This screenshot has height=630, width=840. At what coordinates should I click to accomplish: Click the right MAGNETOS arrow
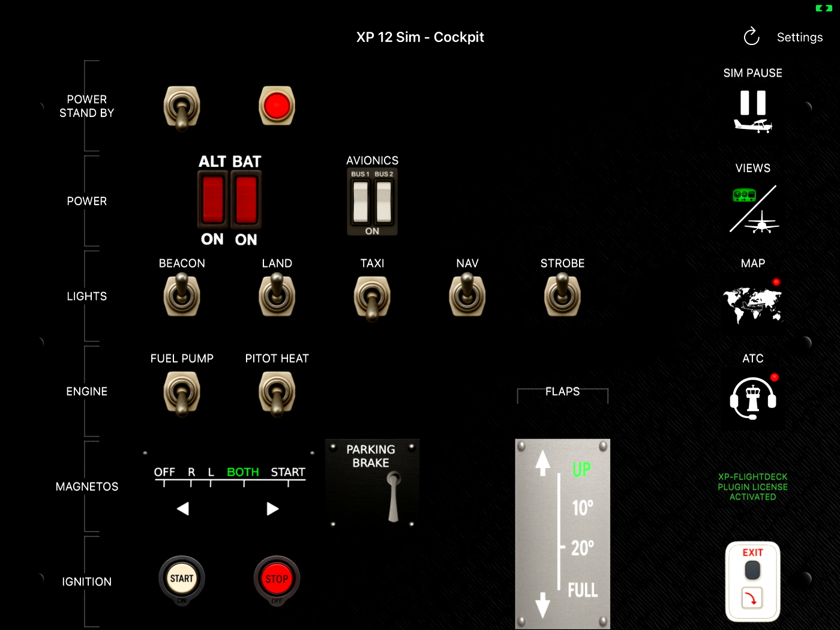tap(272, 508)
